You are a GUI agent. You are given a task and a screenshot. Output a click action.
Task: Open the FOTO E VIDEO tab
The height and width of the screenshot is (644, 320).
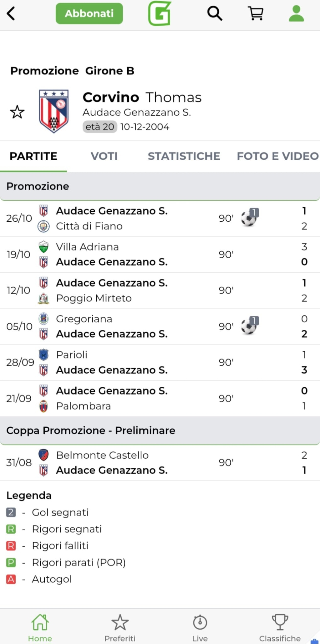[x=277, y=156]
